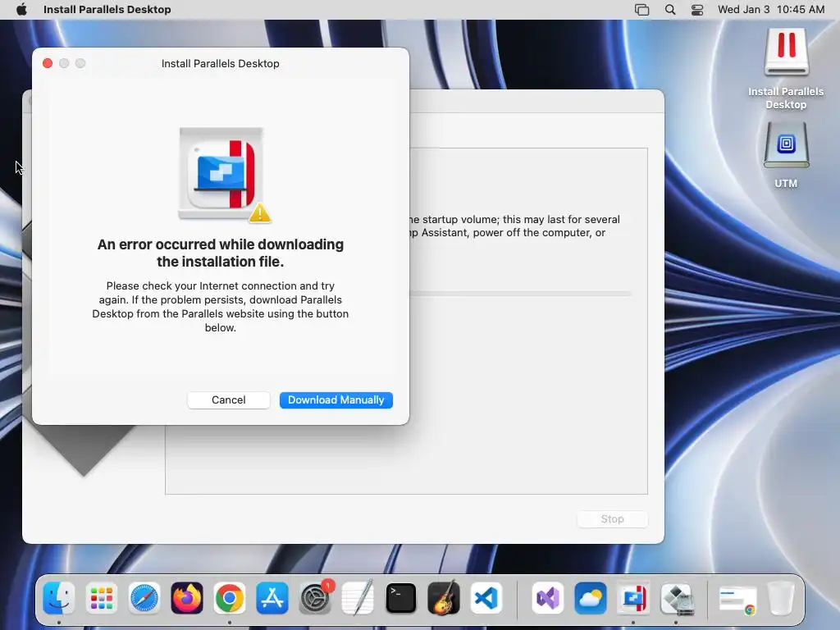Click the Stage Manager windows icon in the menu bar
Screen dimensions: 840x630
[x=641, y=10]
